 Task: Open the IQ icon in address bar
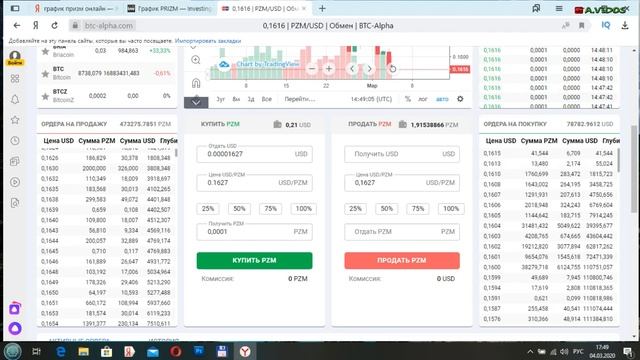click(606, 25)
